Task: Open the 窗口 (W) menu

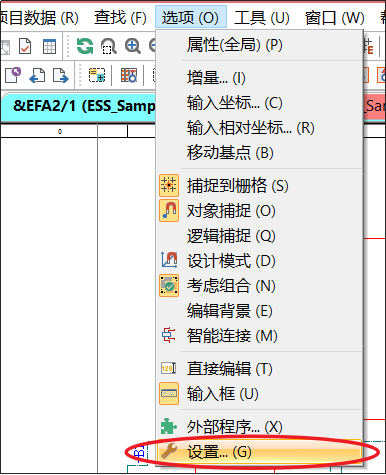Action: [x=334, y=17]
